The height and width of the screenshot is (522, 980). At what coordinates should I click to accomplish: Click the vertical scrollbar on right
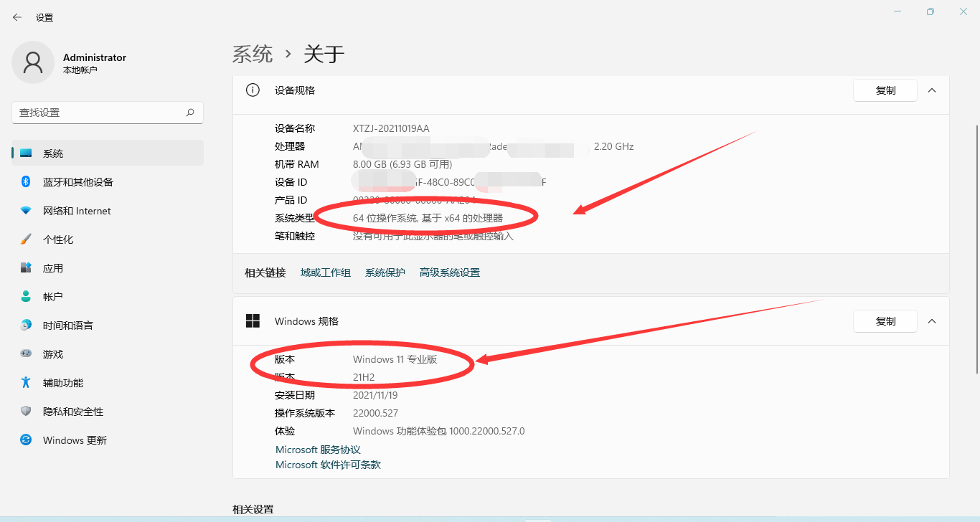pos(976,248)
